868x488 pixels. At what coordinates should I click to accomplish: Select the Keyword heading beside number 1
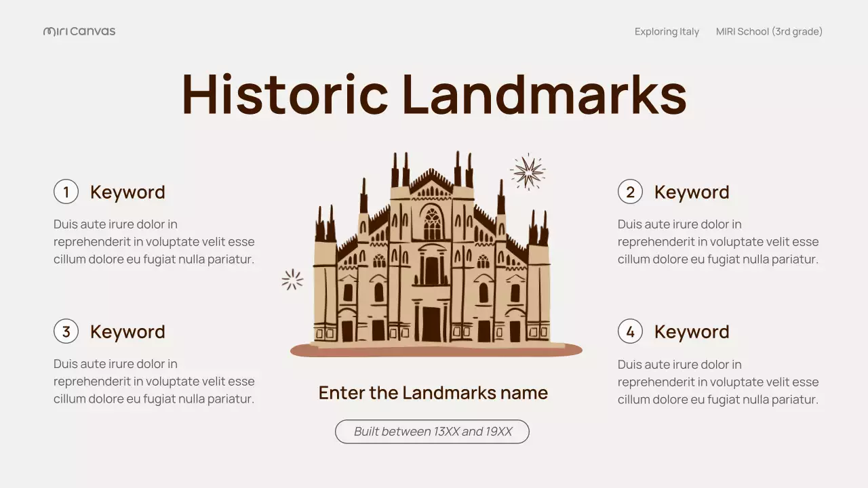[x=127, y=192]
